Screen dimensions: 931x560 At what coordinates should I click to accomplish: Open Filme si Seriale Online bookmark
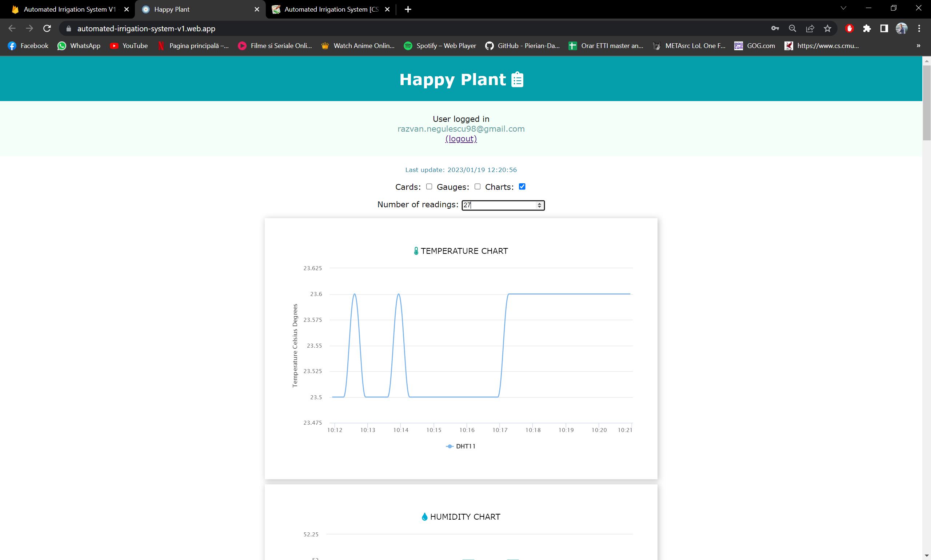(275, 46)
